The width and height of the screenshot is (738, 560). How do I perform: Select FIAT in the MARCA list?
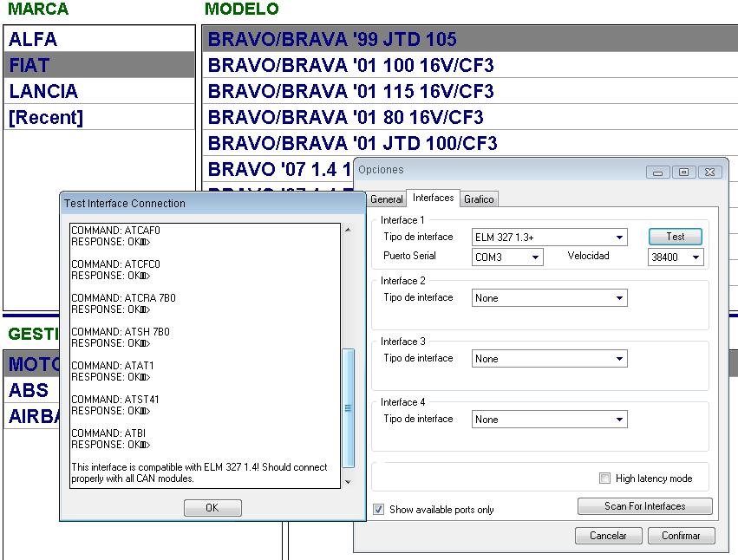pyautogui.click(x=100, y=65)
